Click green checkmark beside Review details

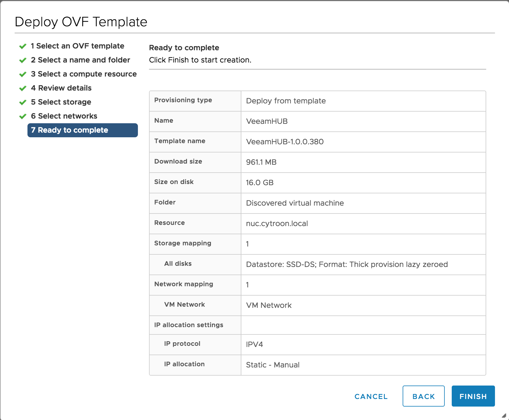coord(23,88)
